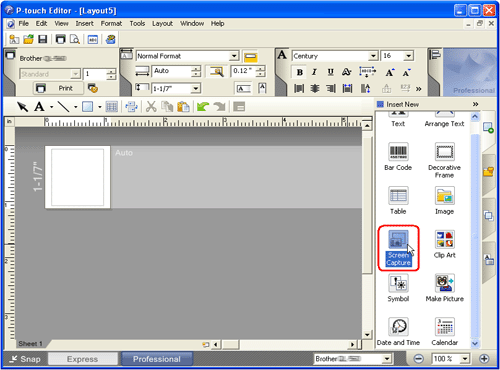Choose the Decorative Frame icon
This screenshot has width=500, height=370.
445,152
